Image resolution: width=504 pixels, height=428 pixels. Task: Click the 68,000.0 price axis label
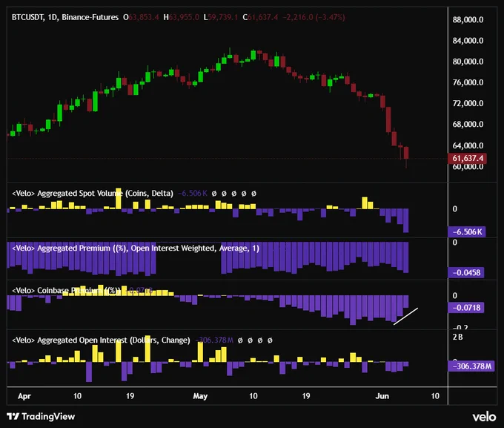pos(468,124)
